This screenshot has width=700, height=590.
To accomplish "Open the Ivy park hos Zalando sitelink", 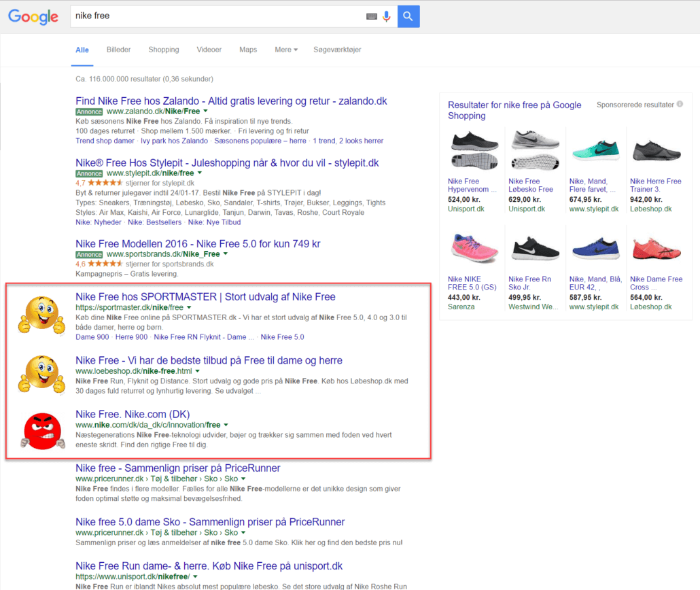I will coord(174,141).
